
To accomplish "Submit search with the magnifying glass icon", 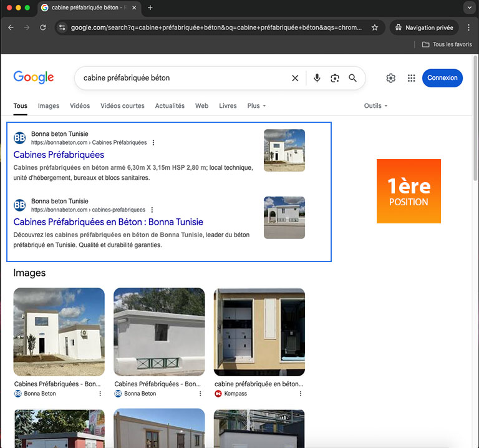I will pos(352,78).
